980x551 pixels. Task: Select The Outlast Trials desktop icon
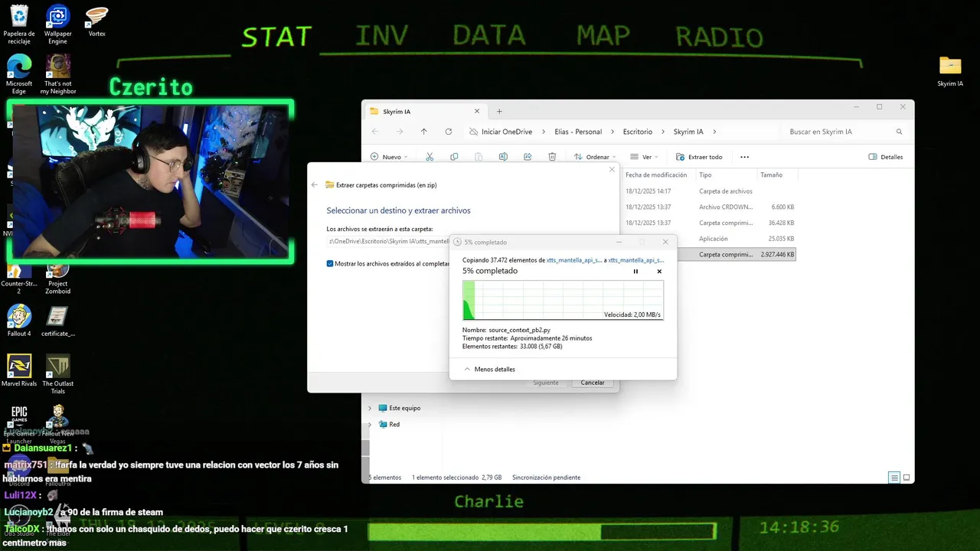coord(58,374)
